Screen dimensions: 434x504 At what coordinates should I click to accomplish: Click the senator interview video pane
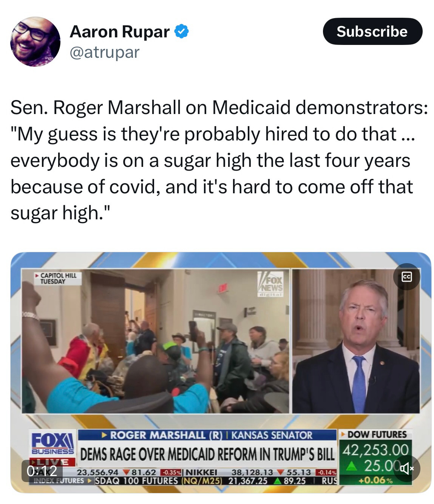point(356,341)
